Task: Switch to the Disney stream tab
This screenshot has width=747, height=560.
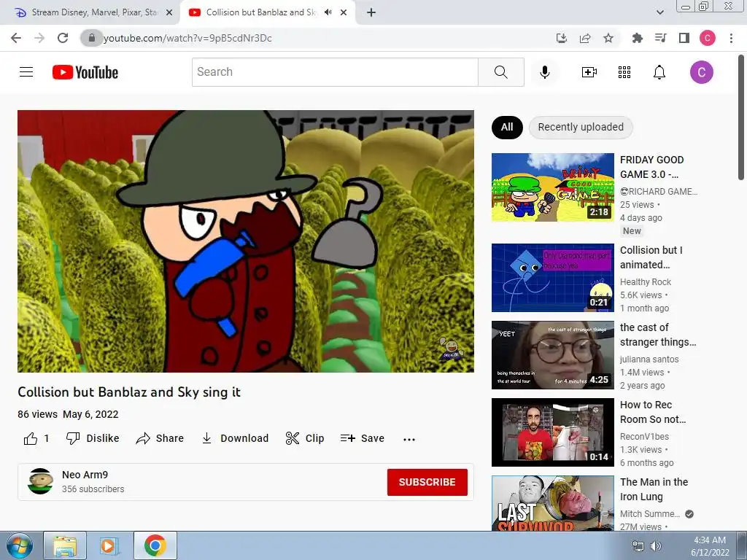Action: click(x=90, y=12)
